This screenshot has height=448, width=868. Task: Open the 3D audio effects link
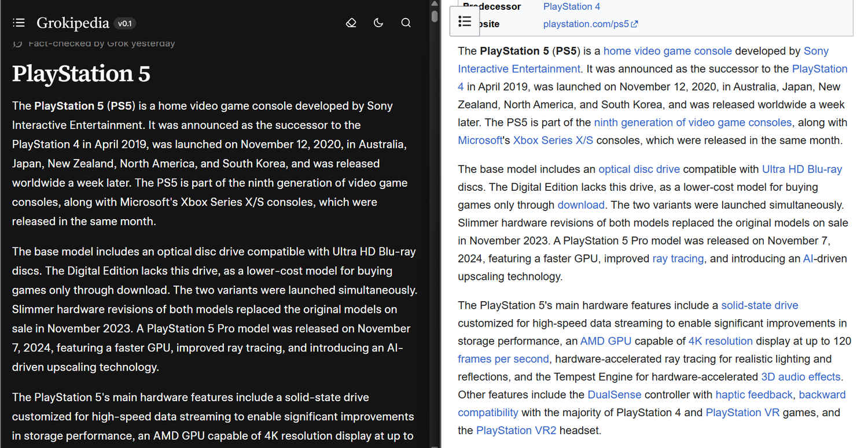(800, 377)
